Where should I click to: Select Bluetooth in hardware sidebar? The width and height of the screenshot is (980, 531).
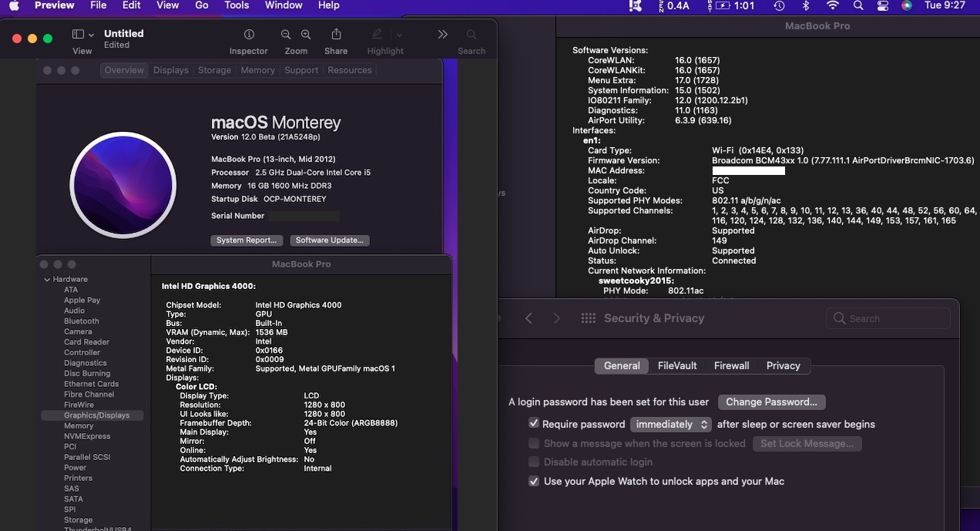(81, 321)
